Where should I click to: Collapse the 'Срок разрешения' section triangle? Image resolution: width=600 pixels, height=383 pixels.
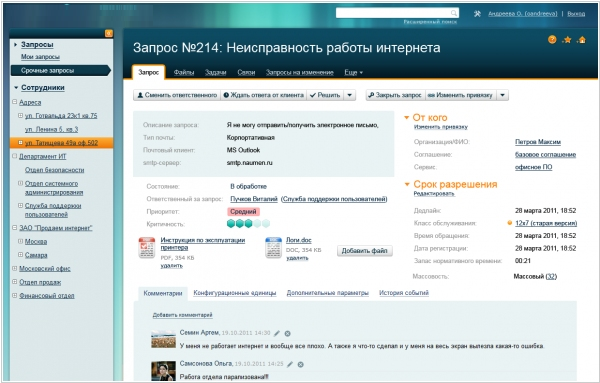(x=407, y=184)
